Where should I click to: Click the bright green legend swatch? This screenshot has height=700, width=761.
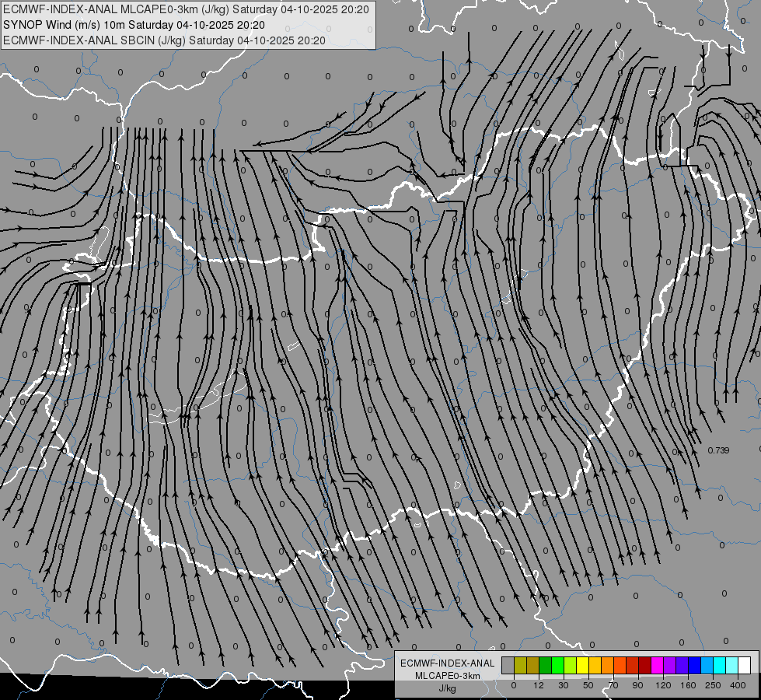click(557, 666)
